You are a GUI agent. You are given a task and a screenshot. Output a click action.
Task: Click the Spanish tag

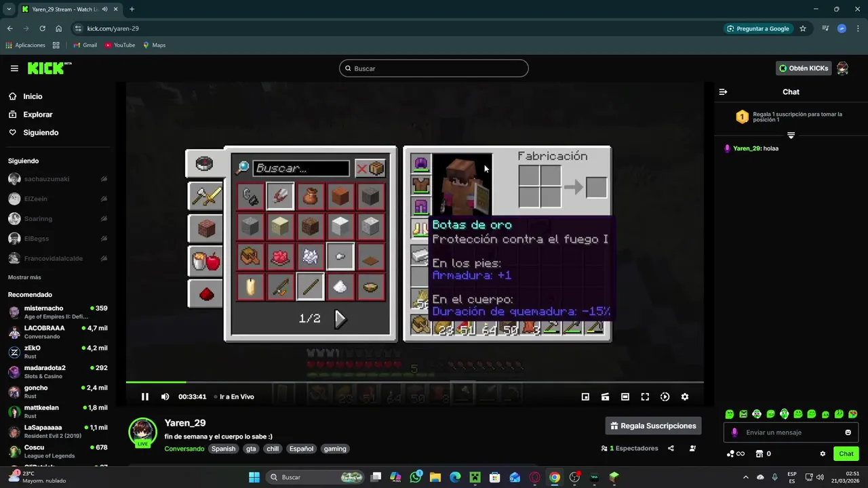coord(223,449)
